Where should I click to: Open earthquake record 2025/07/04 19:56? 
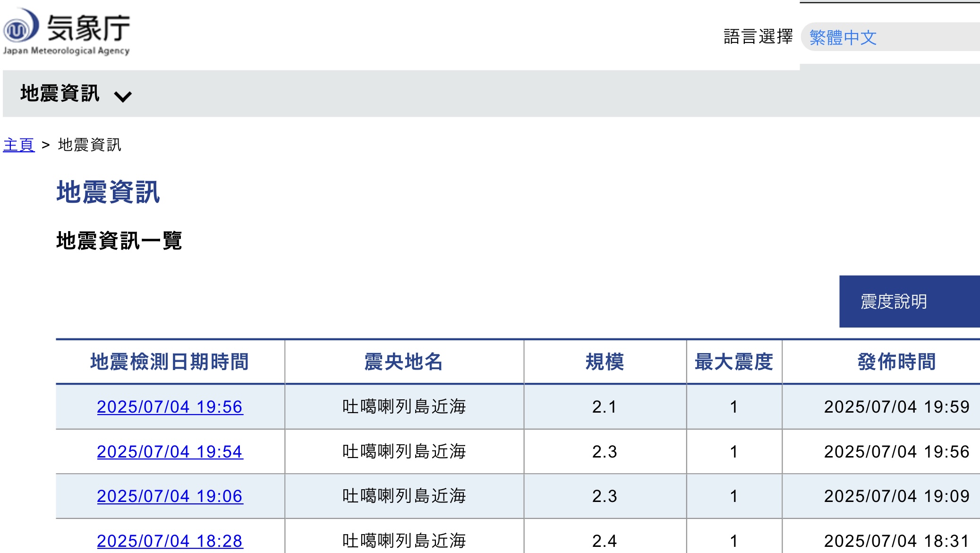point(170,407)
